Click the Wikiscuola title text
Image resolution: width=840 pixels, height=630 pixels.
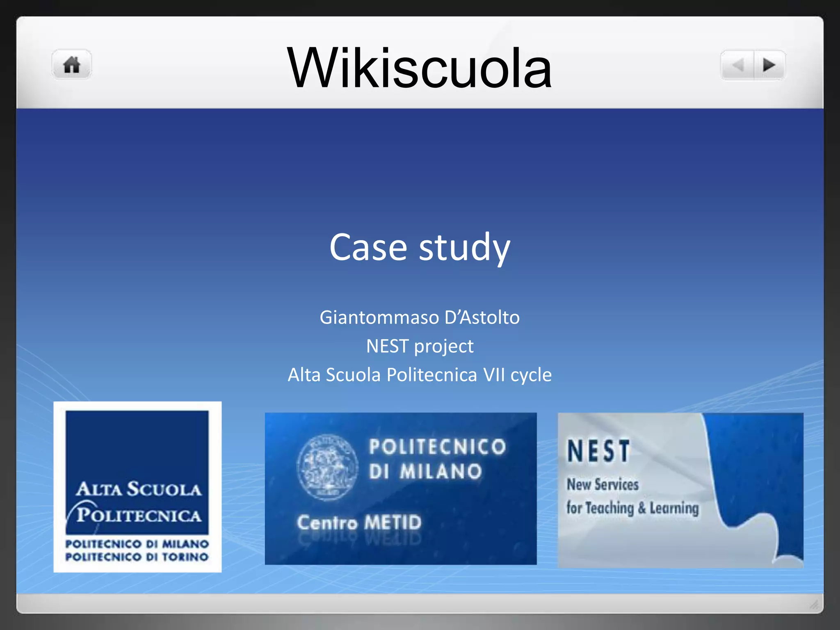[419, 68]
